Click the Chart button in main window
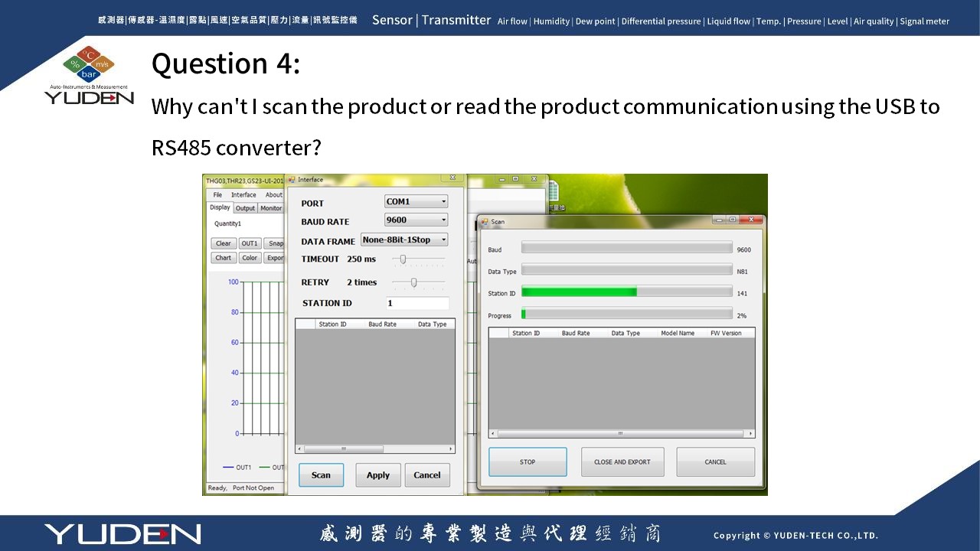This screenshot has width=980, height=551. [x=224, y=258]
